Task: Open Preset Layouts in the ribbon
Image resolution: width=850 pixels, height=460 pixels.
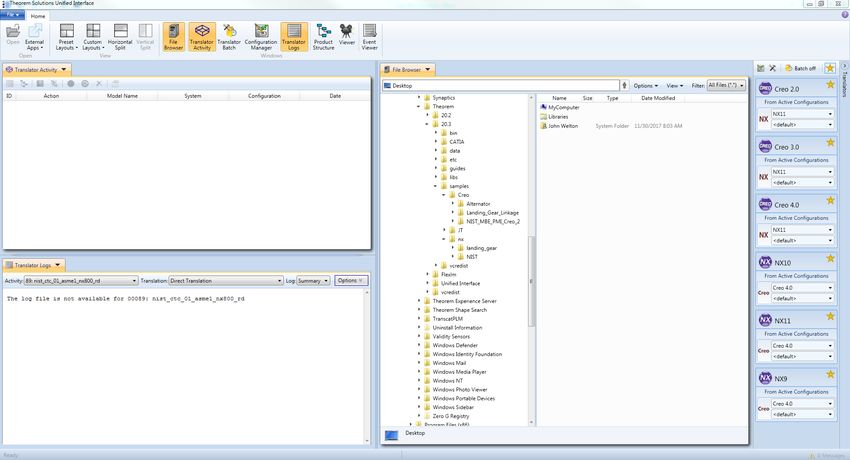Action: [67, 37]
